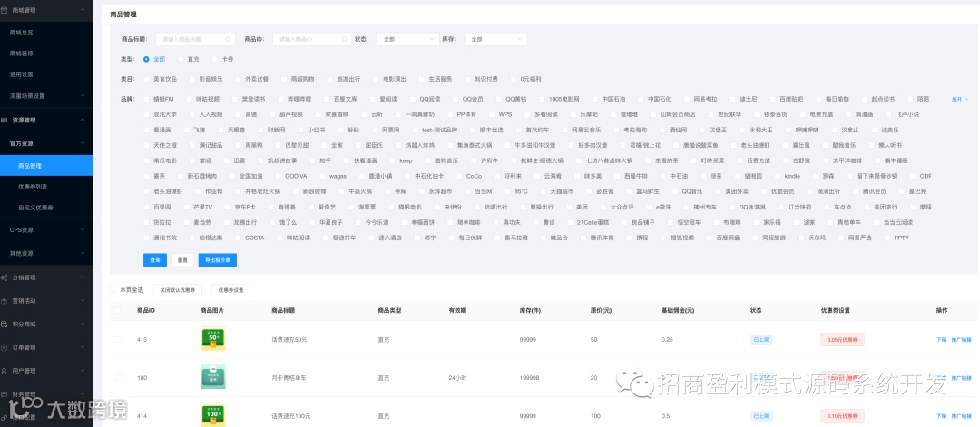
Task: Tick the row checkbox for product 413
Action: 119,340
